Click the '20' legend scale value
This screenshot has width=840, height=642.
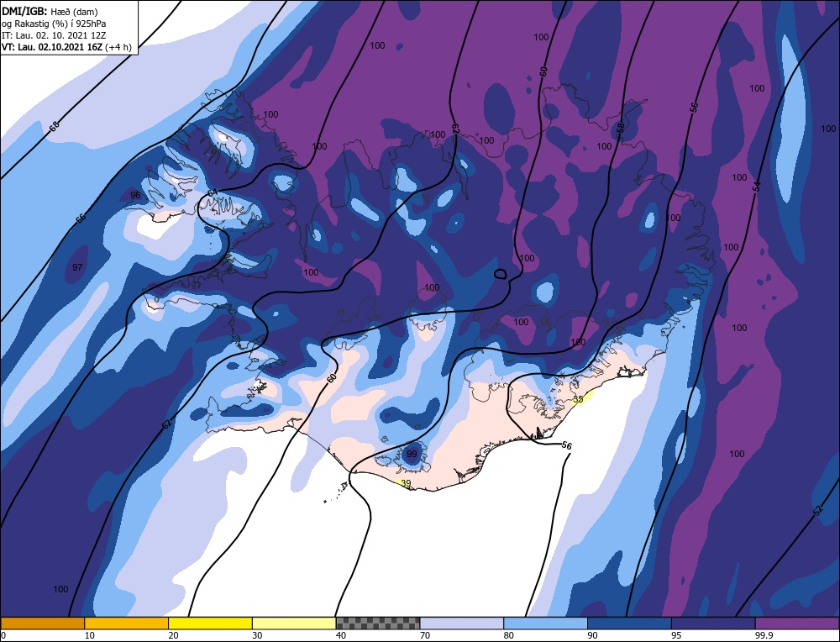pos(173,635)
